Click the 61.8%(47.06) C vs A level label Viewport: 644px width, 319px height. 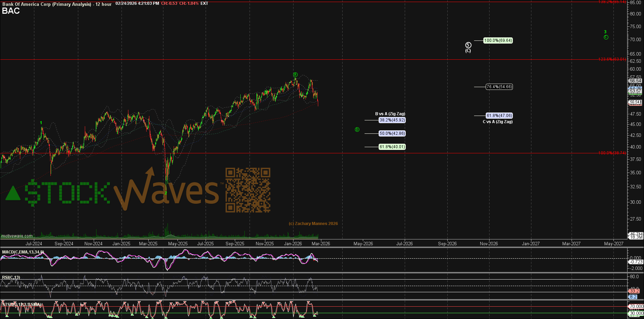click(x=499, y=116)
